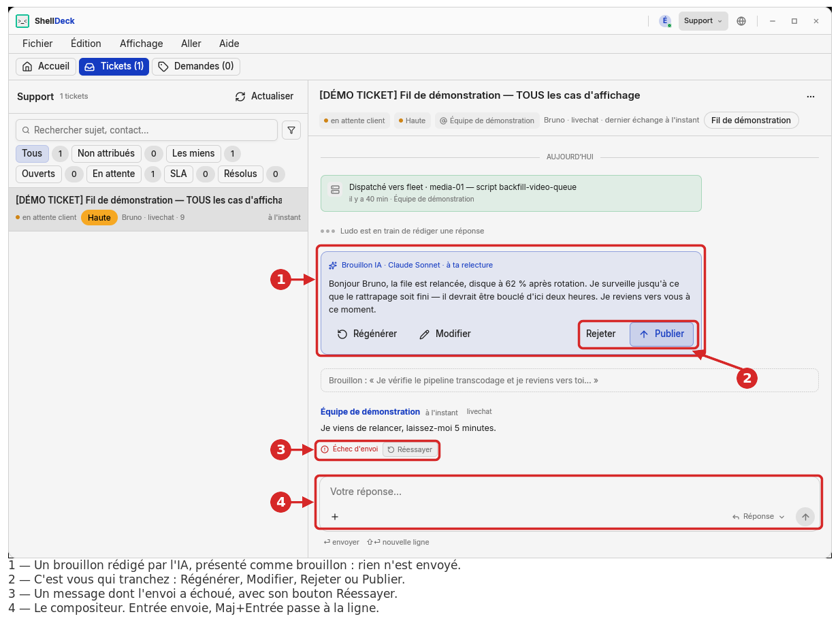Select the DÉMO TICKET row in list
The width and height of the screenshot is (840, 623).
(x=158, y=209)
